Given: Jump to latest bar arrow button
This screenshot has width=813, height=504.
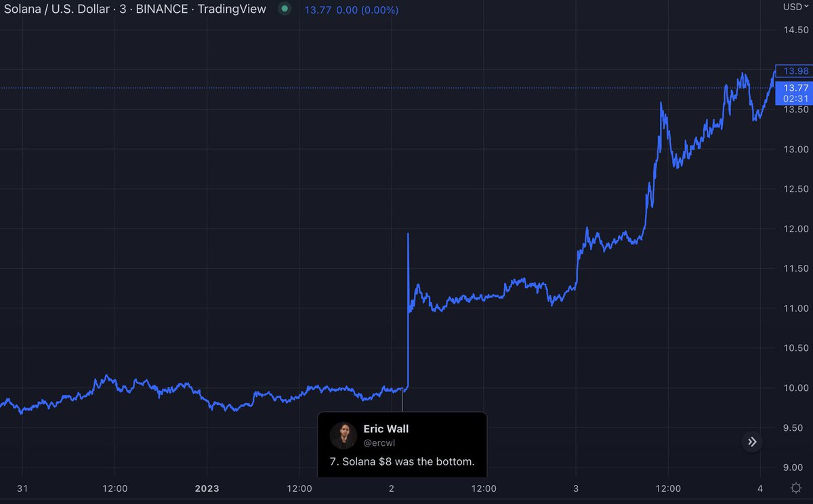Looking at the screenshot, I should click(752, 442).
